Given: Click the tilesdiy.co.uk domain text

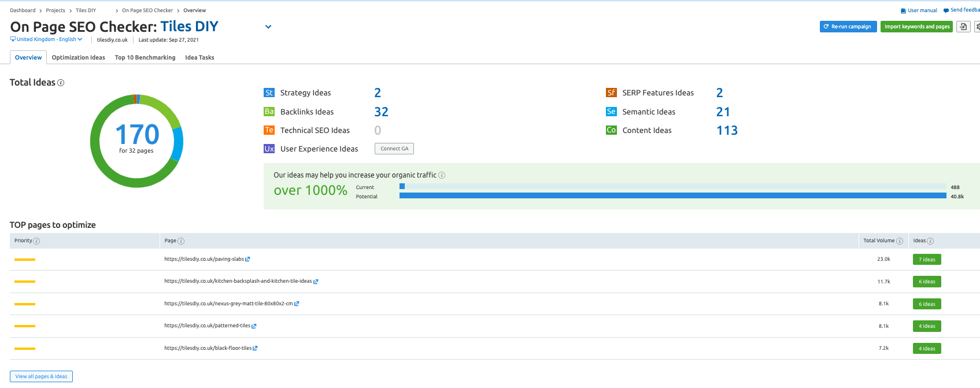Looking at the screenshot, I should click(112, 40).
